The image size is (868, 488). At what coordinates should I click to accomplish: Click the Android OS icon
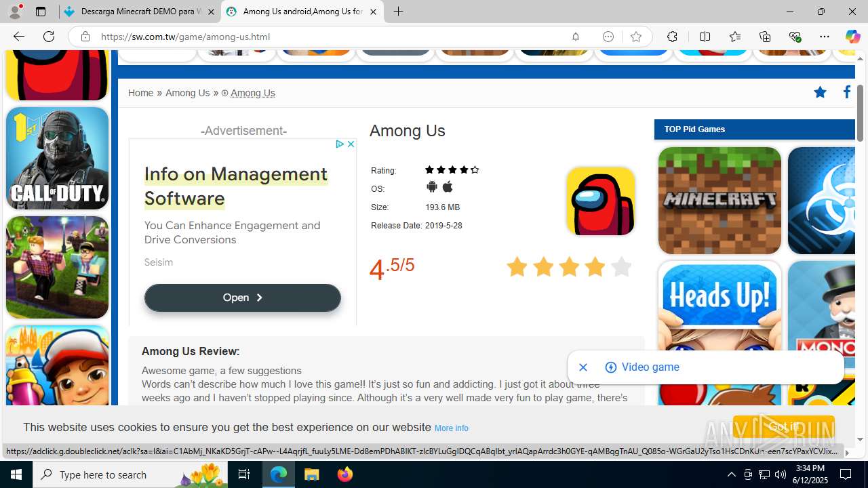point(431,187)
